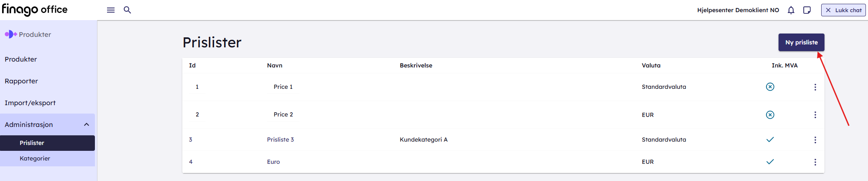Open the row options for Euro
The image size is (868, 181).
pos(815,162)
